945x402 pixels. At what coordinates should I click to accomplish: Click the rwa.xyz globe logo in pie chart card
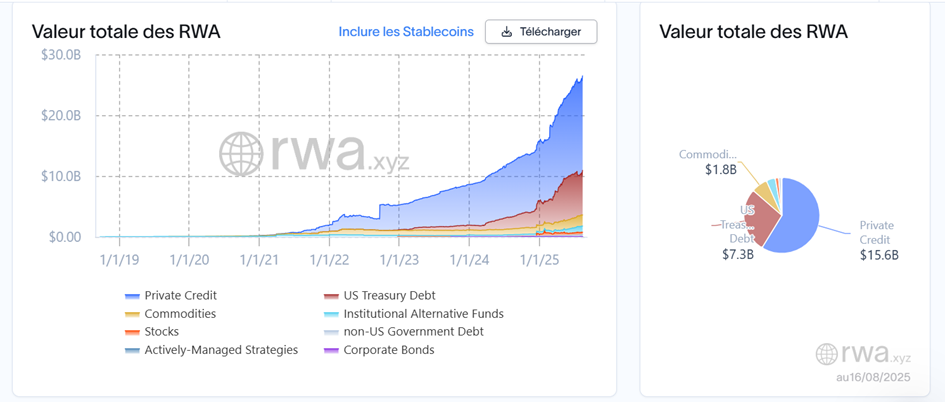[826, 354]
